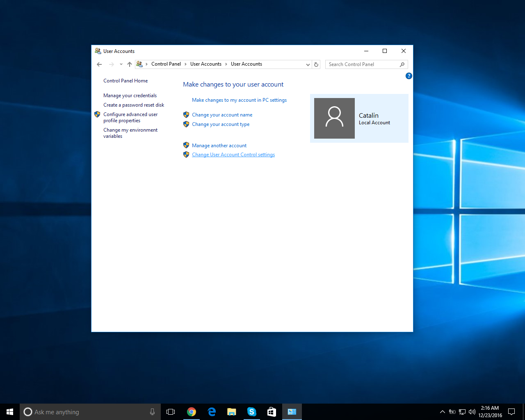Open the address bar history dropdown
Viewport: 525px width, 420px height.
[x=308, y=64]
